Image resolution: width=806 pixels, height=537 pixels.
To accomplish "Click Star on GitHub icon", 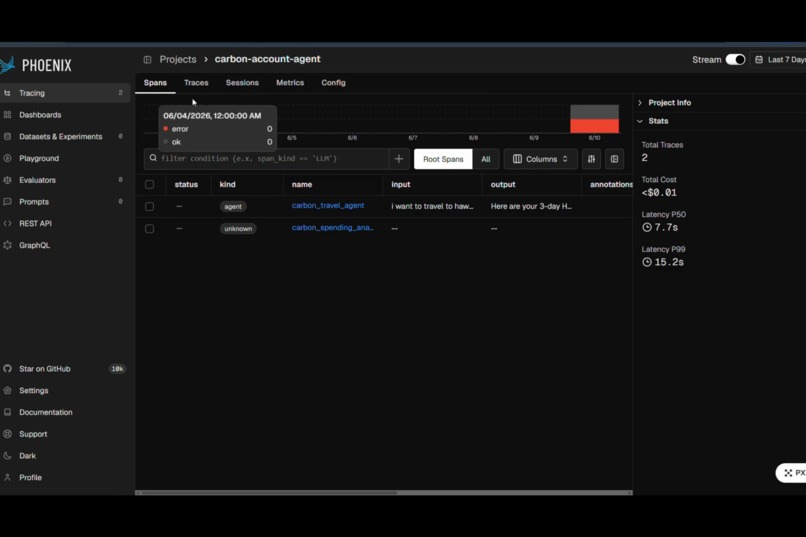I will click(7, 368).
